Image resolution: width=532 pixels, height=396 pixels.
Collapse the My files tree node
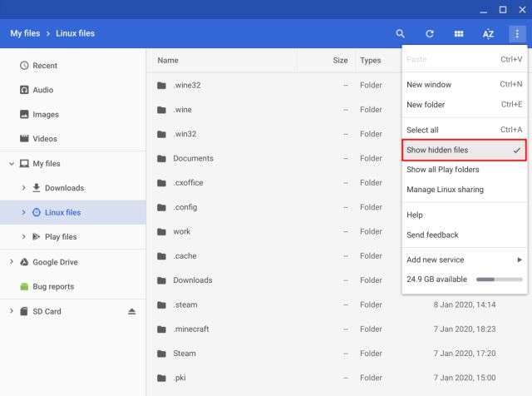tap(12, 164)
